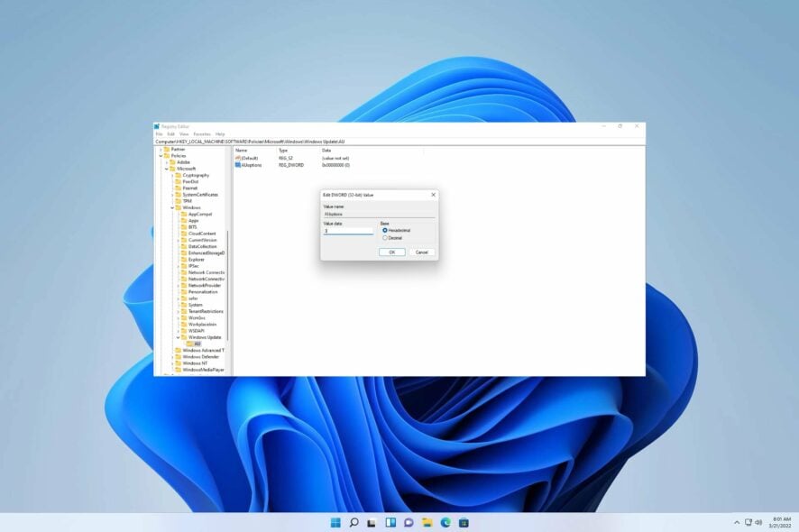Collapse the Microsoft key

coord(167,169)
